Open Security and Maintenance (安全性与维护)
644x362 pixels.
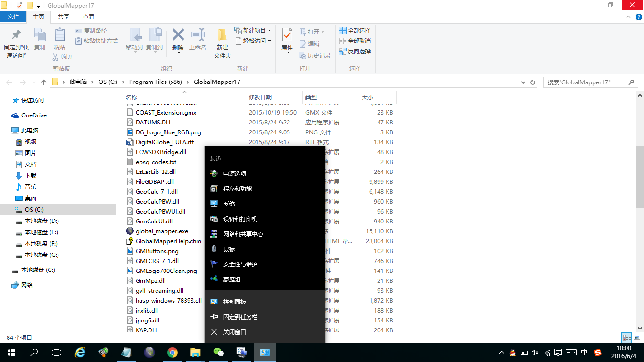coord(265,264)
